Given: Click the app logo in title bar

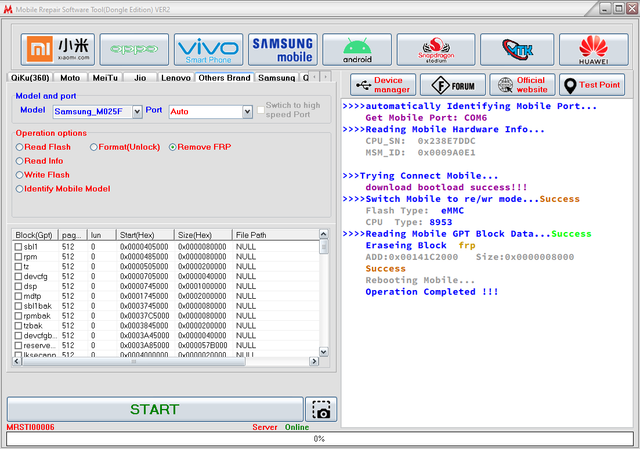Looking at the screenshot, I should click(8, 9).
